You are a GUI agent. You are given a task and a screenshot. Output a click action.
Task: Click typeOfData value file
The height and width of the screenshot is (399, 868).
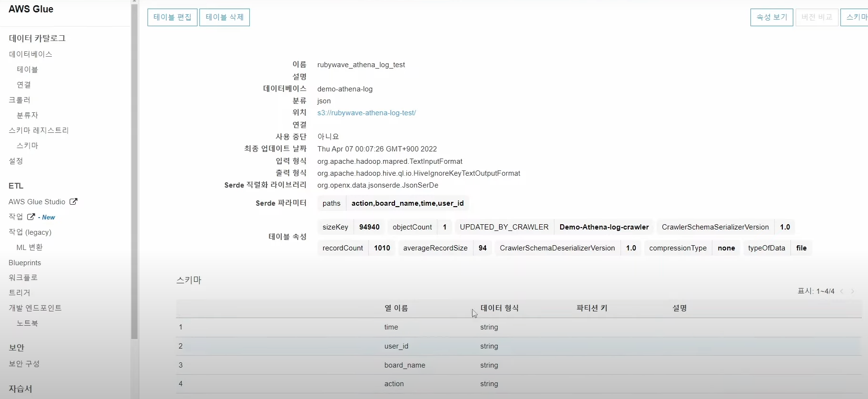801,248
